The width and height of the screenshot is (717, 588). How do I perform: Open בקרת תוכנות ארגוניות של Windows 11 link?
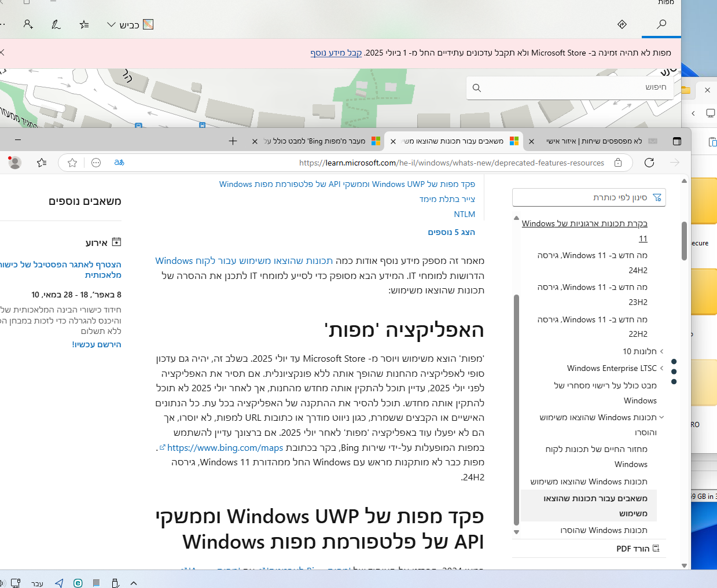coord(584,231)
